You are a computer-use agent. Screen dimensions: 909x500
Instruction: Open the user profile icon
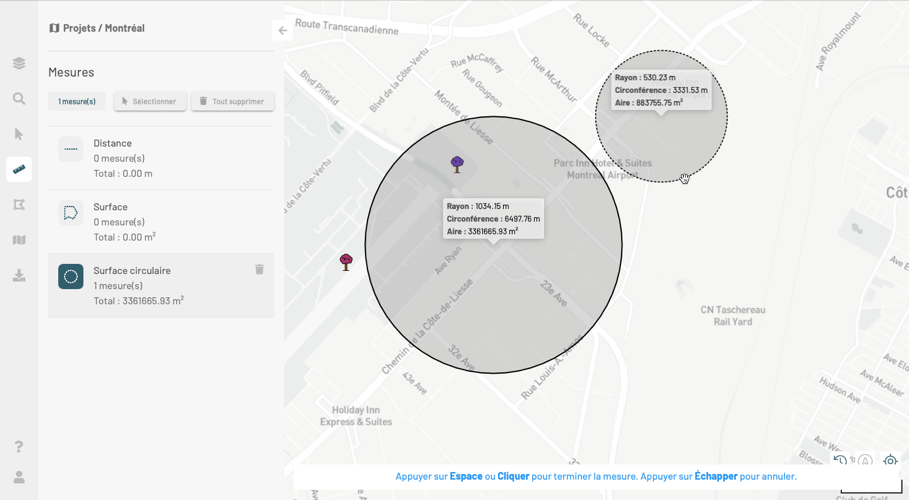point(19,477)
